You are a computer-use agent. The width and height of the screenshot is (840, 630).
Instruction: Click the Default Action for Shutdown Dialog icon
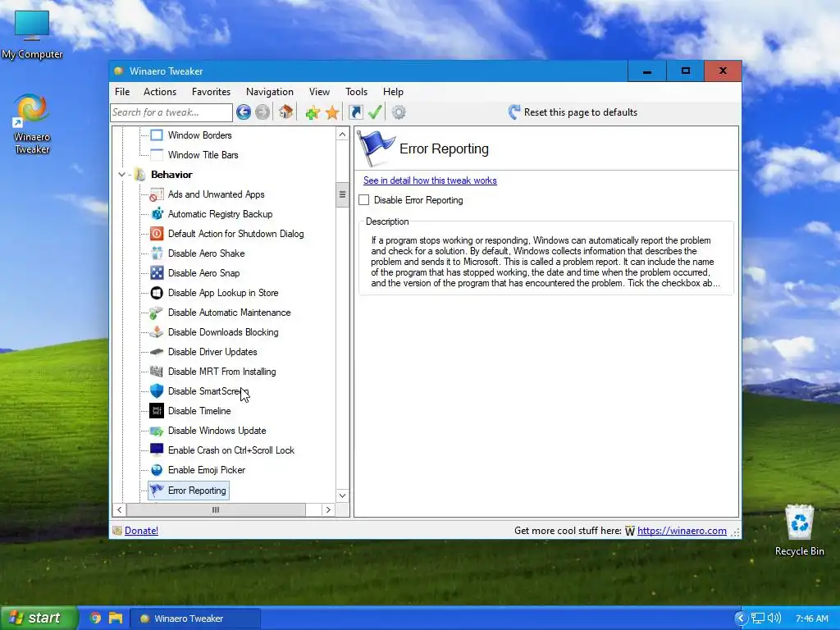[157, 234]
